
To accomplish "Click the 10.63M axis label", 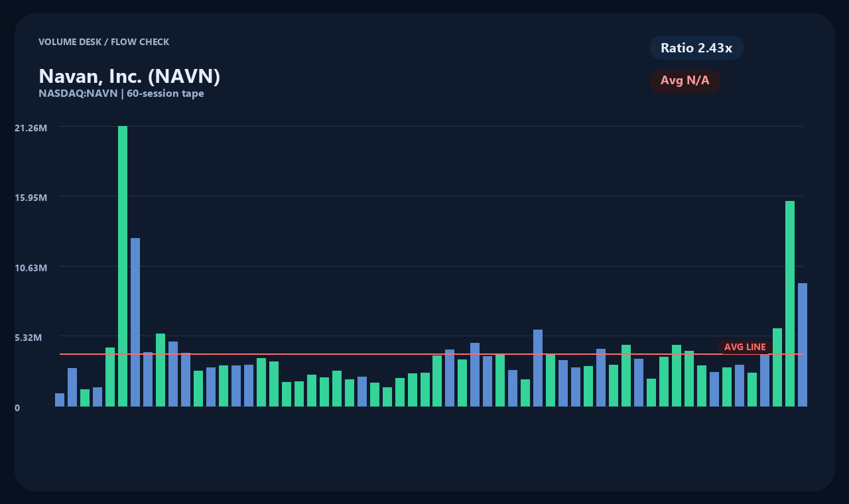I will 31,268.
